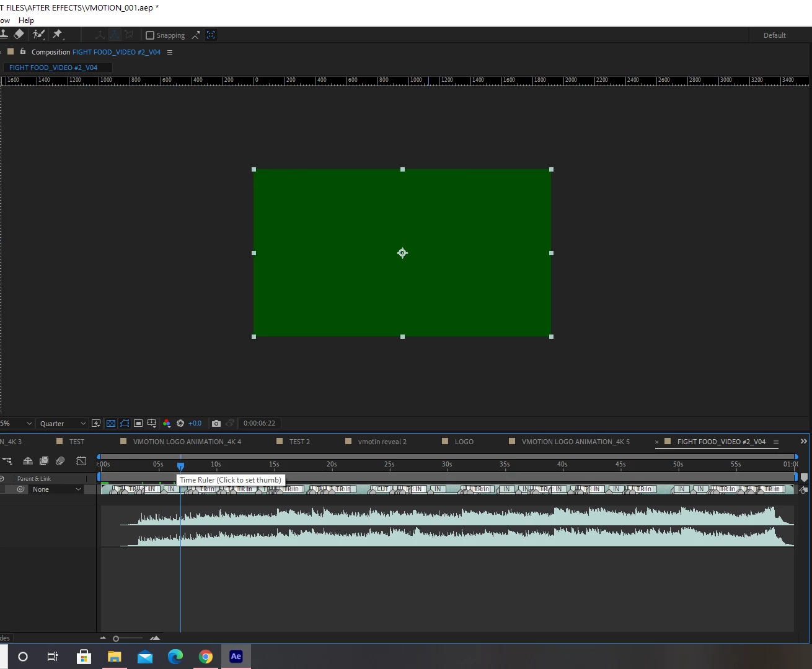Switch to VMOTION LOGO ANIMATION_4K 4 tab
The image size is (812, 669).
pos(187,442)
